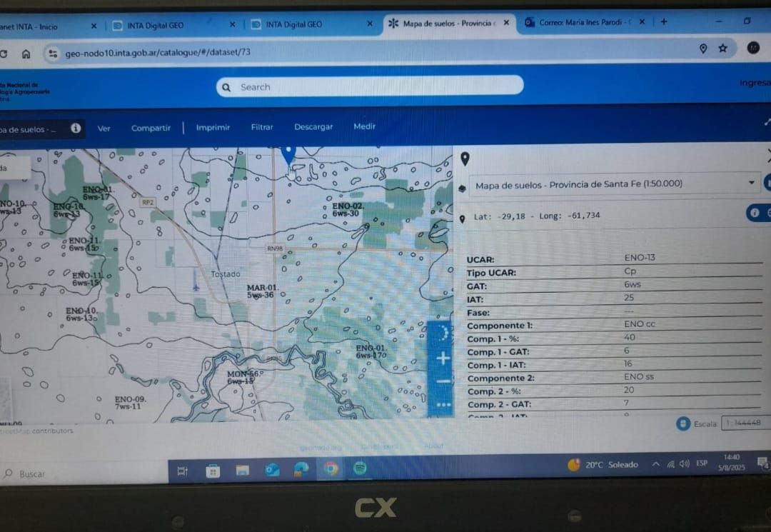Activate the Medir measurement tool
This screenshot has width=771, height=532.
tap(364, 126)
